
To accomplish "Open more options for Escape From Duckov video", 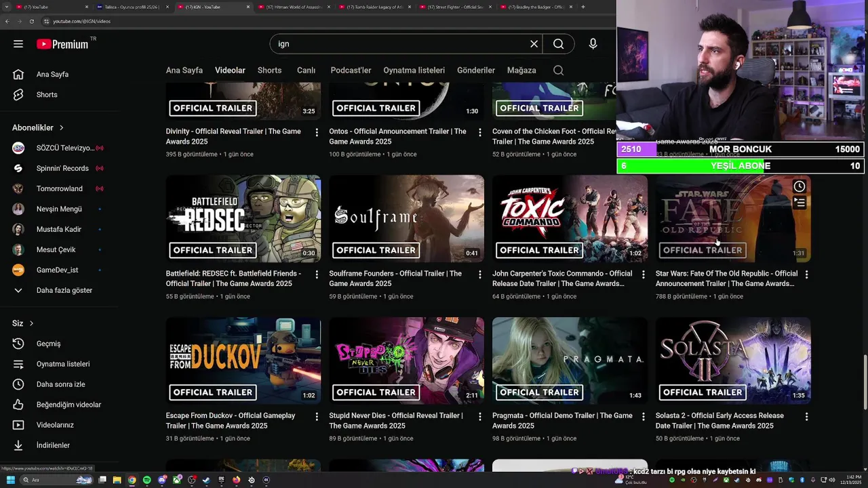I will (x=317, y=417).
